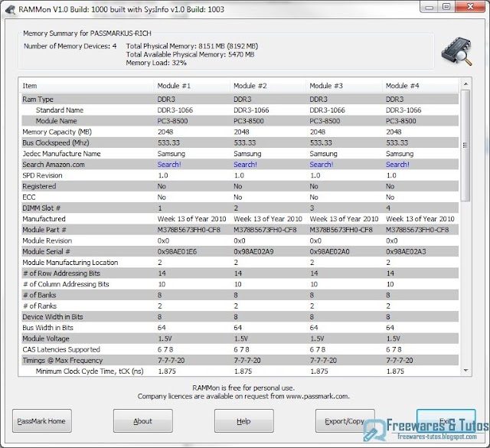Click the Memory Load: 32% text
This screenshot has height=448, width=490.
click(156, 63)
